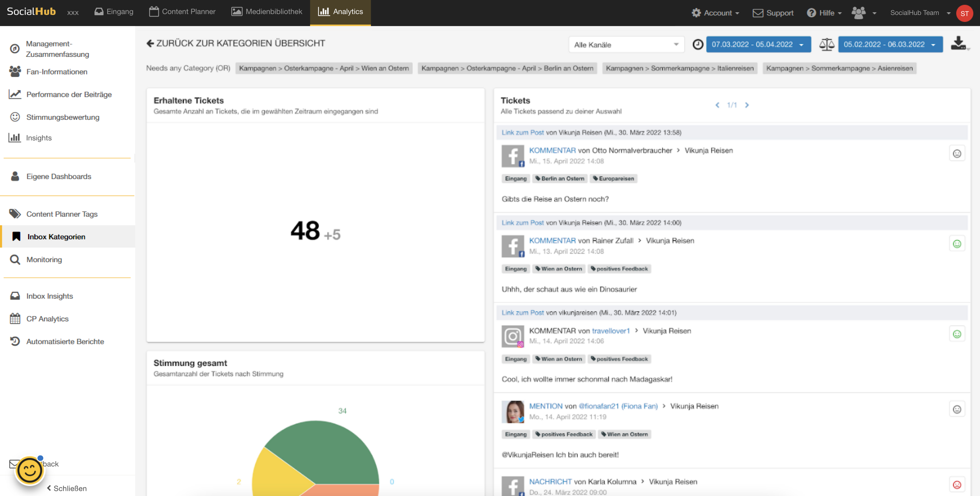Click the clock date range icon

coord(697,45)
